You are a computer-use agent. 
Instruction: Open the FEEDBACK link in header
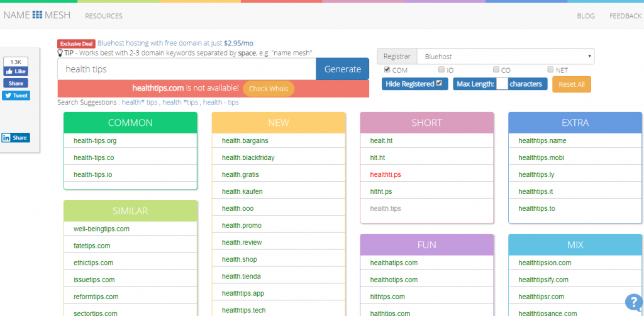pos(625,16)
